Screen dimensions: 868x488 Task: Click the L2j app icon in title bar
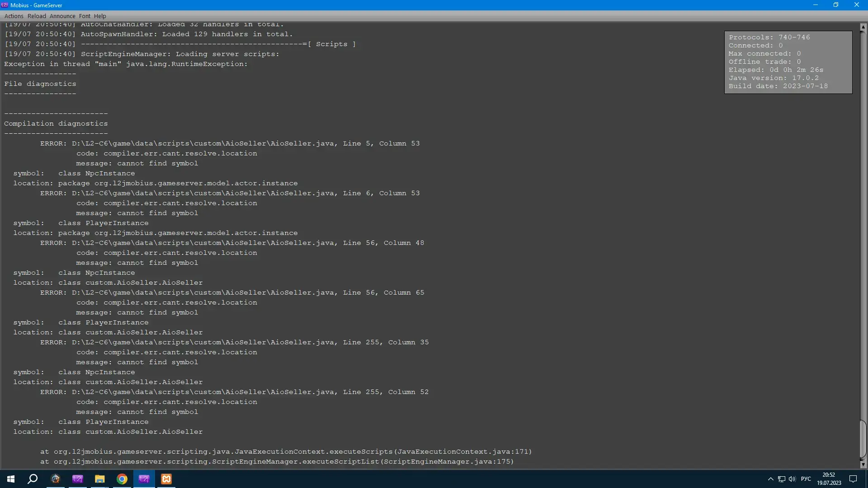pyautogui.click(x=5, y=5)
